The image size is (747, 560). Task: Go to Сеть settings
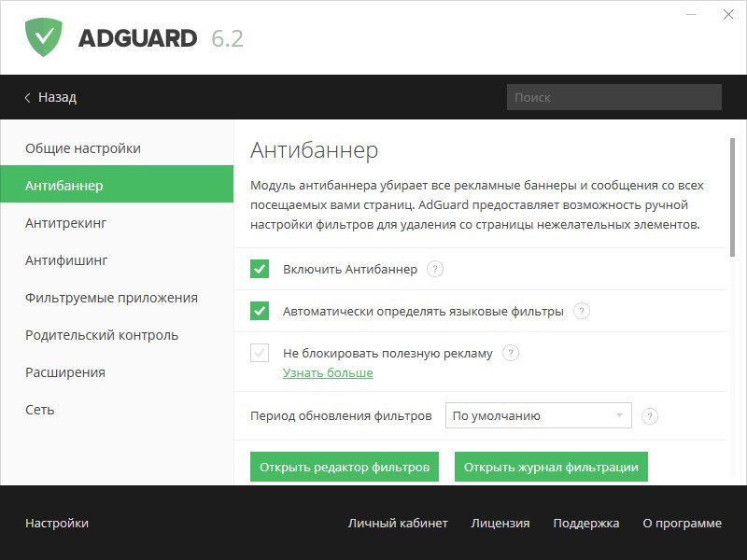117,410
